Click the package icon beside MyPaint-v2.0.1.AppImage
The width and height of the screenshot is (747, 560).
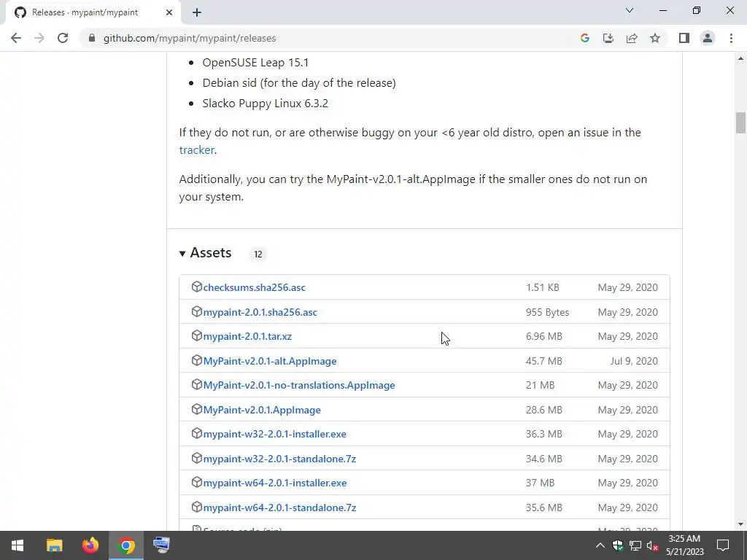197,410
